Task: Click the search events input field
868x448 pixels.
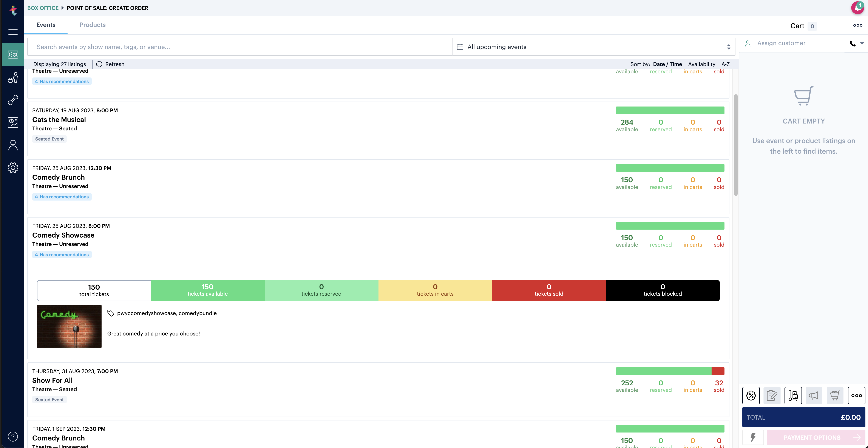Action: coord(239,47)
